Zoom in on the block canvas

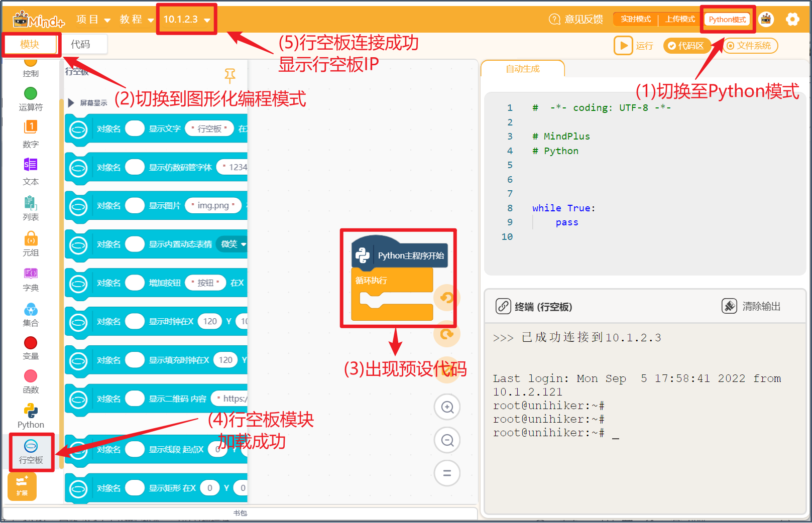pos(447,407)
